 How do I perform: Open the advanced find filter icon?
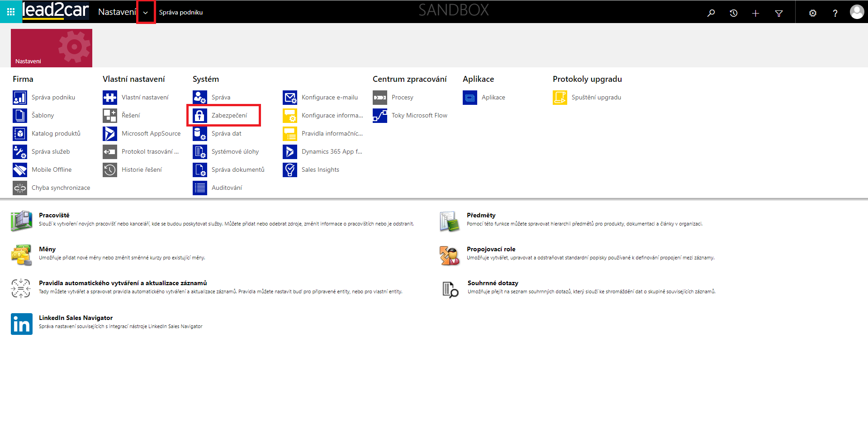778,13
